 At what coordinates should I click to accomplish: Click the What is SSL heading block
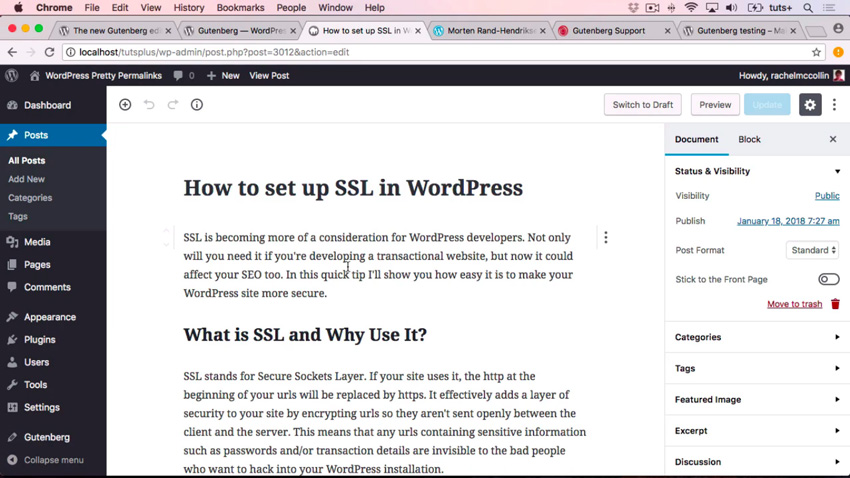pos(305,335)
